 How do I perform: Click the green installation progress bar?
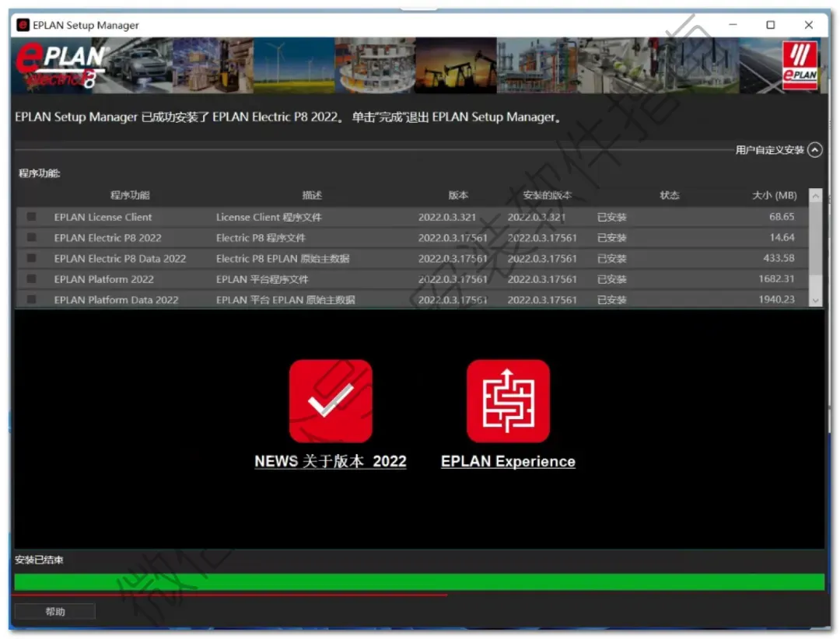click(419, 582)
